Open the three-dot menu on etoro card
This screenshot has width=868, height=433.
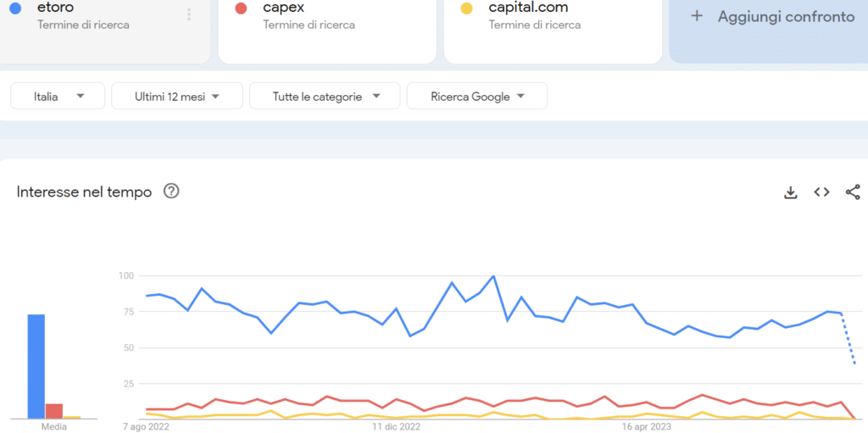pyautogui.click(x=189, y=15)
